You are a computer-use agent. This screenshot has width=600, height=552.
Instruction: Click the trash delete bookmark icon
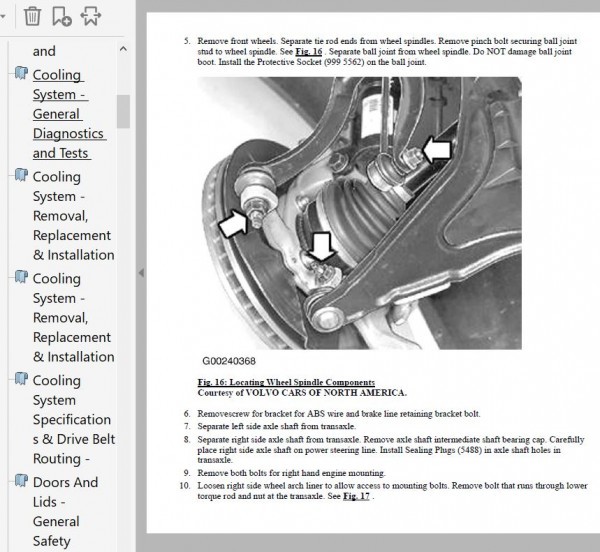point(33,16)
